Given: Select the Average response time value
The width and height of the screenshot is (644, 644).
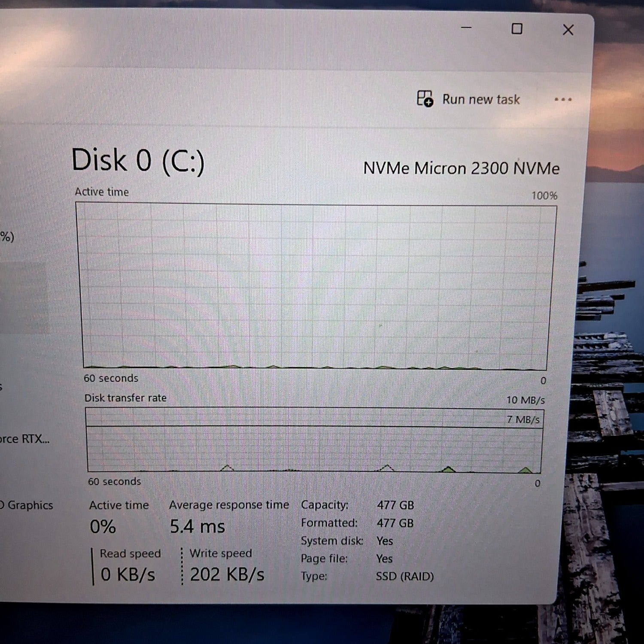Looking at the screenshot, I should coord(198,526).
